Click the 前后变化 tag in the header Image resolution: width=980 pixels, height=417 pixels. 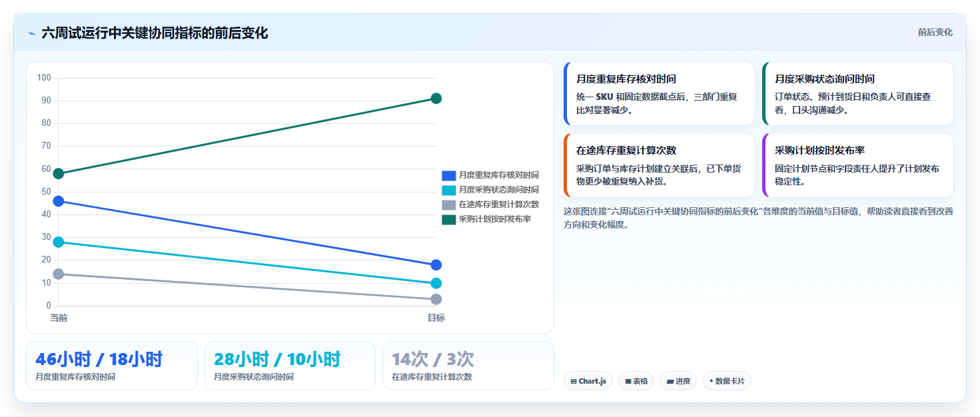[x=935, y=32]
